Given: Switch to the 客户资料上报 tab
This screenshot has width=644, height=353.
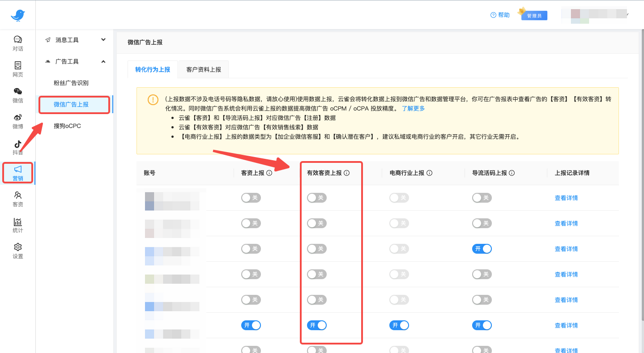Looking at the screenshot, I should point(204,69).
